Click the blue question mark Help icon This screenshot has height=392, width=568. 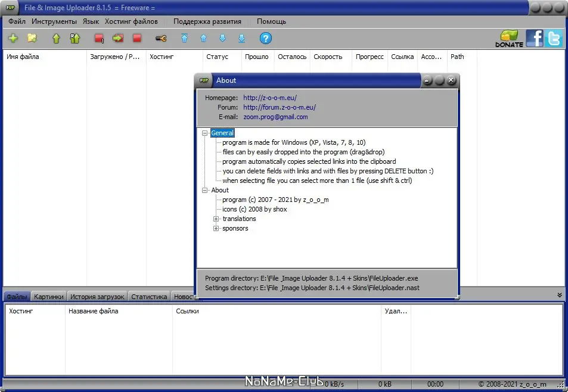coord(266,38)
